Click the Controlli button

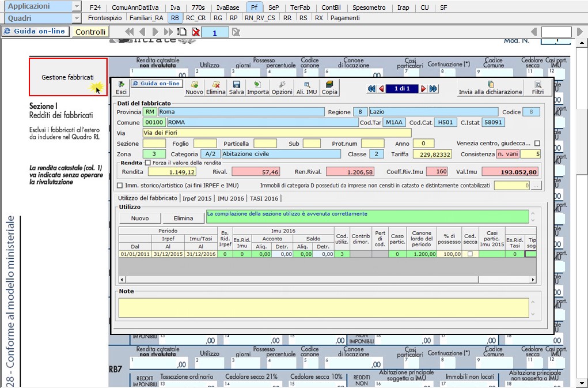click(90, 32)
